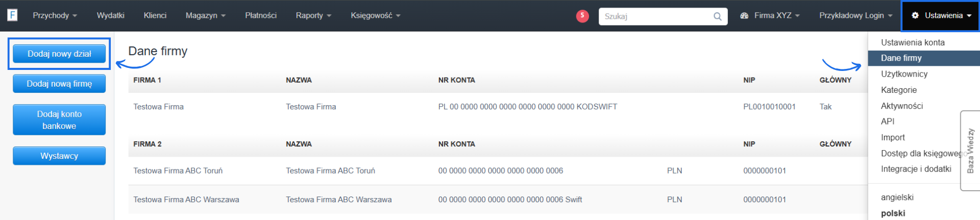Open the Klienci page
980x220 pixels.
click(155, 15)
